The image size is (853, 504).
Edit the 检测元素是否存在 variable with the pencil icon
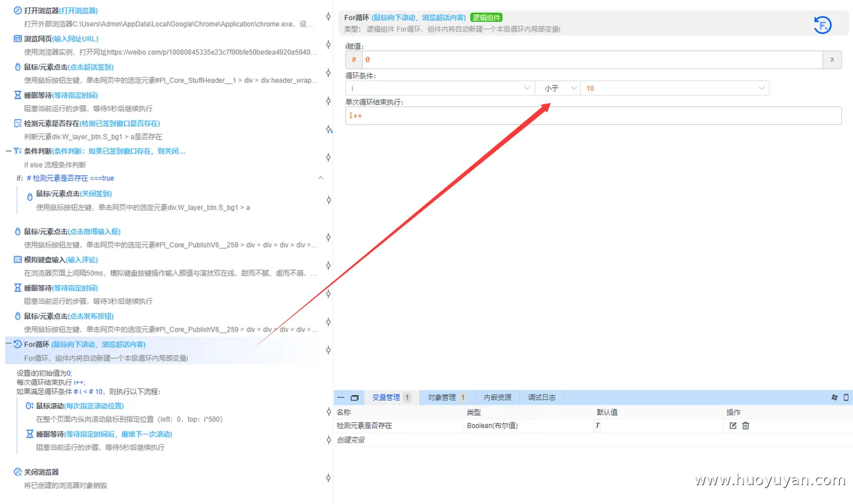733,425
